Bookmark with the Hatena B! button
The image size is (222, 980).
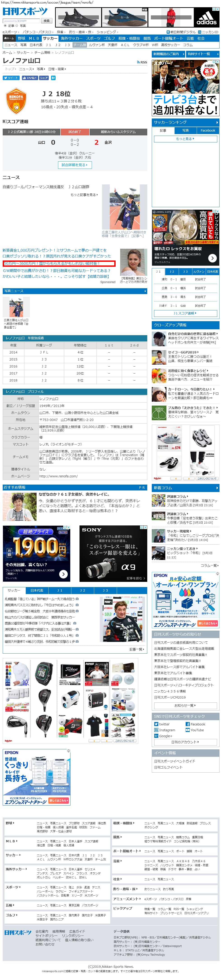click(53, 78)
